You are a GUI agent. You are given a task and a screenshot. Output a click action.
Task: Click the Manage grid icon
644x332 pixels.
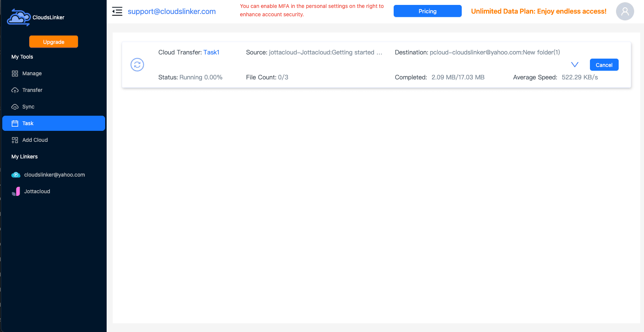coord(15,73)
